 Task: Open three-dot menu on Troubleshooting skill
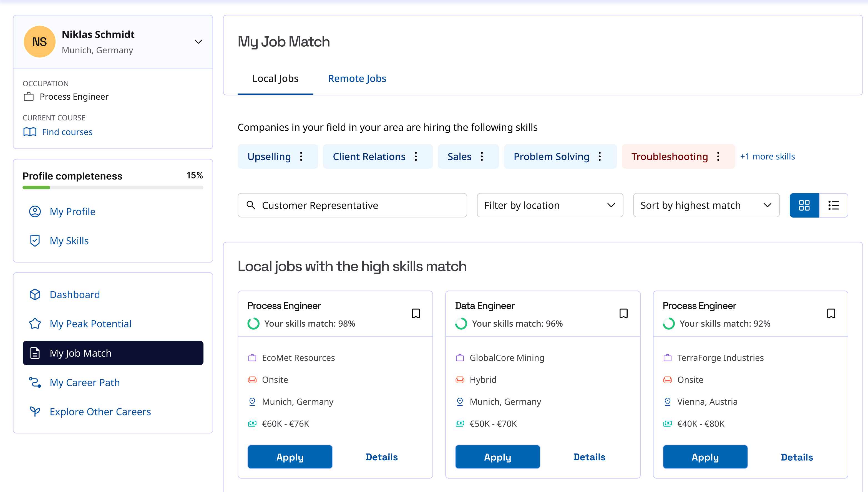click(718, 157)
